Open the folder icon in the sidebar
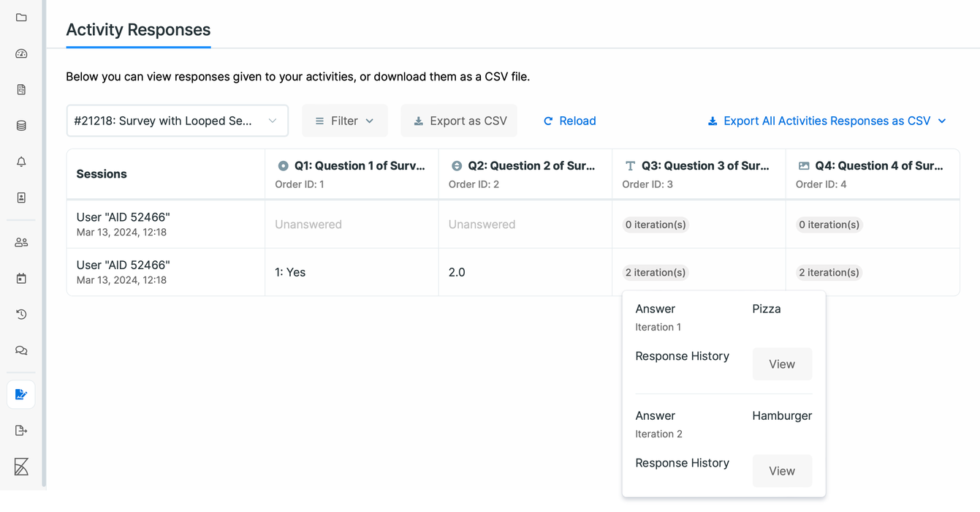The height and width of the screenshot is (512, 980). coord(20,18)
